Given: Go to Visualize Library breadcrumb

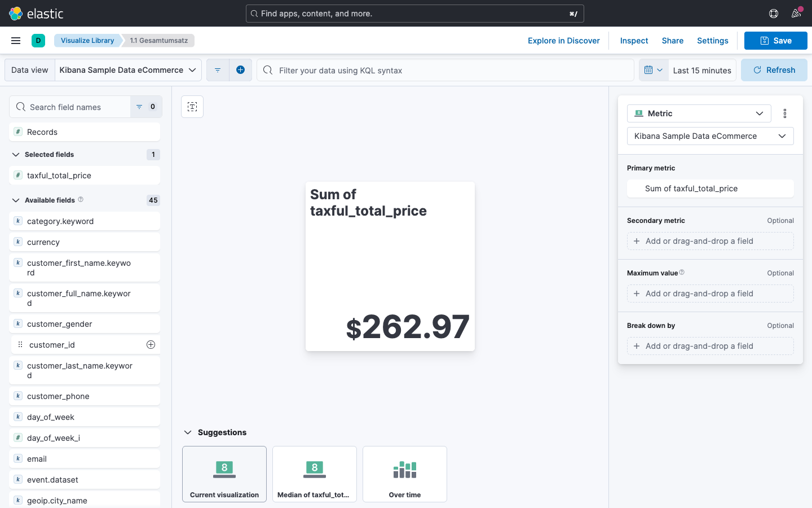Looking at the screenshot, I should pos(87,41).
